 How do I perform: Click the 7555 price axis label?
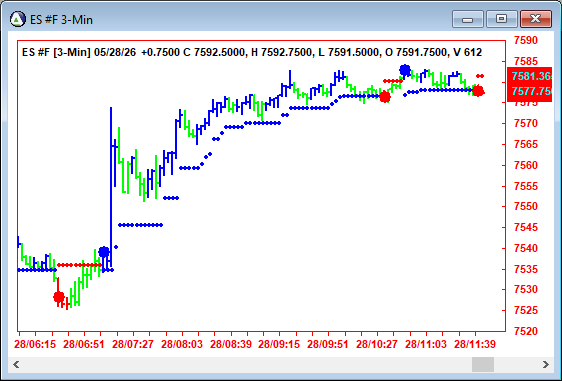click(x=526, y=186)
